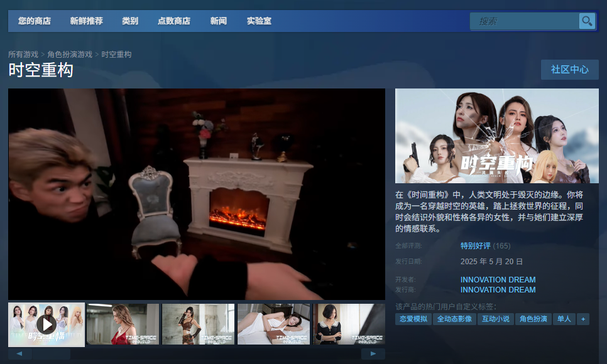The width and height of the screenshot is (607, 364).
Task: Open the 类别 dropdown menu
Action: [x=129, y=20]
